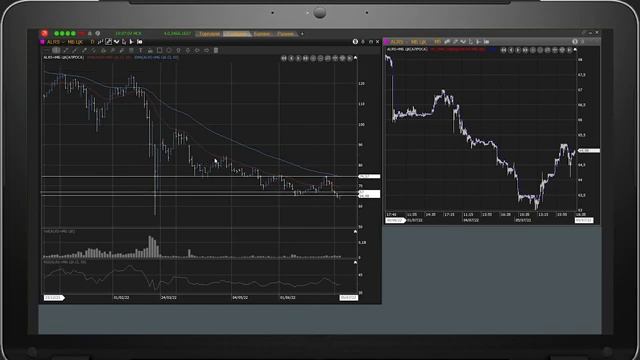This screenshot has width=640, height=360.
Task: Select the ellipse shape drawing tool
Action: pos(169,51)
